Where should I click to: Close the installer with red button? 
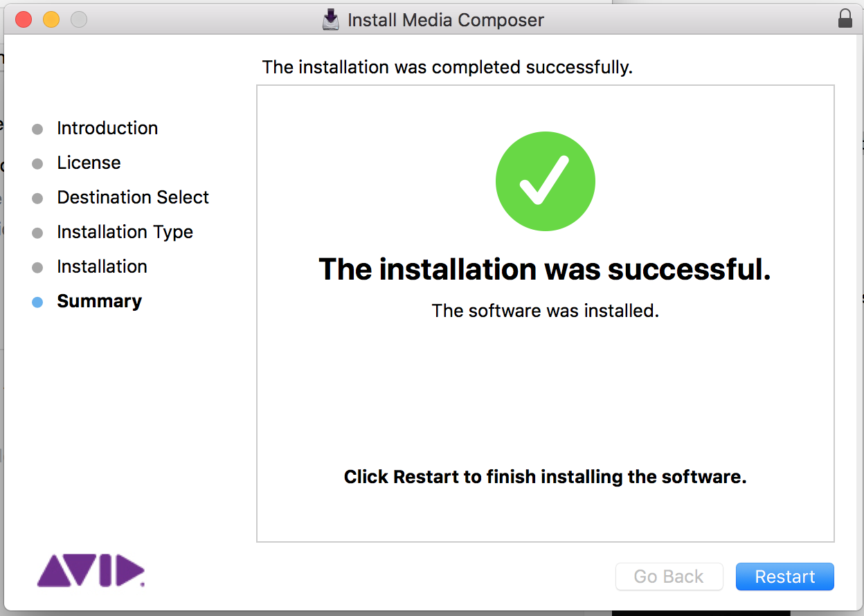coord(24,19)
